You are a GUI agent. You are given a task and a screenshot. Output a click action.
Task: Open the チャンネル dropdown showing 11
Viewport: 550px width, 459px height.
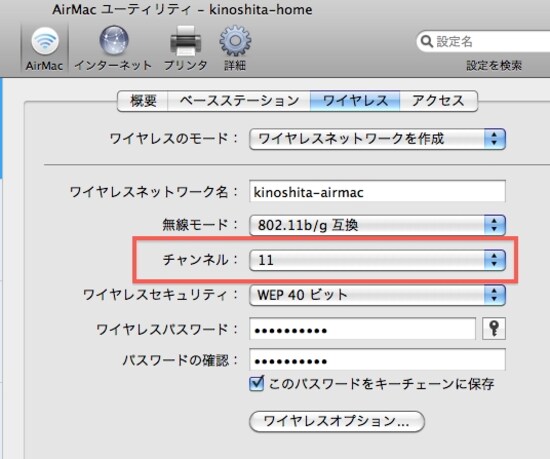click(x=377, y=260)
